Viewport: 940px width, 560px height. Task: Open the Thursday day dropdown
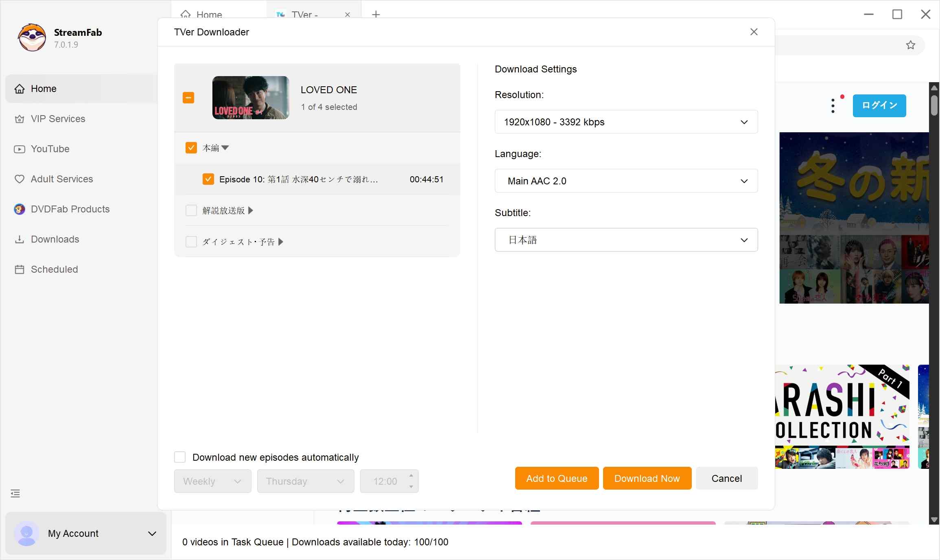click(306, 481)
